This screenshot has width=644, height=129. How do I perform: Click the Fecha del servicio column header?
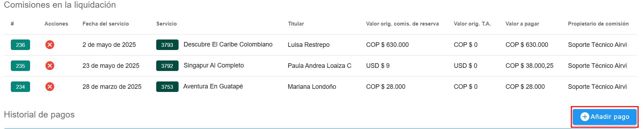tap(106, 24)
